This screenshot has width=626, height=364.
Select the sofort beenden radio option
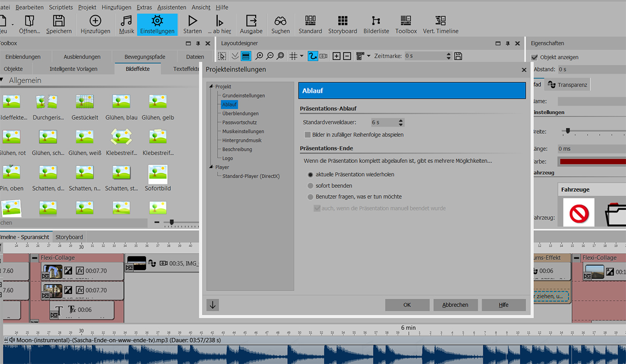pyautogui.click(x=311, y=186)
